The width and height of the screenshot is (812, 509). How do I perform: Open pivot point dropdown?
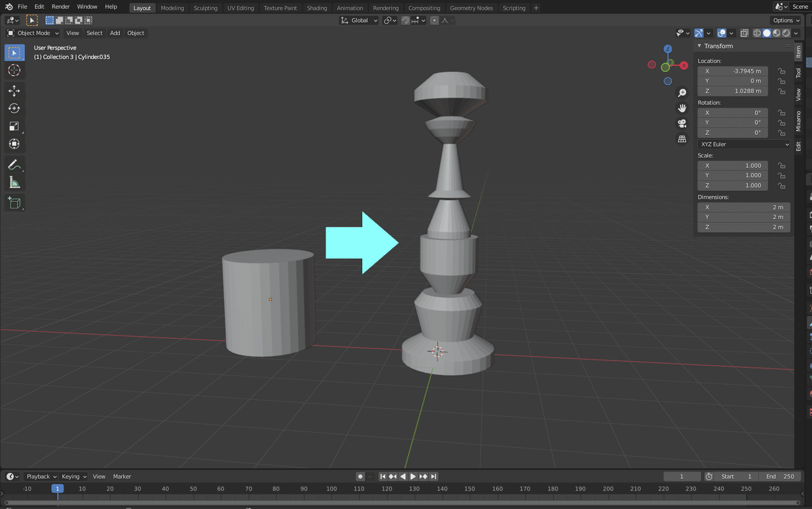(390, 20)
